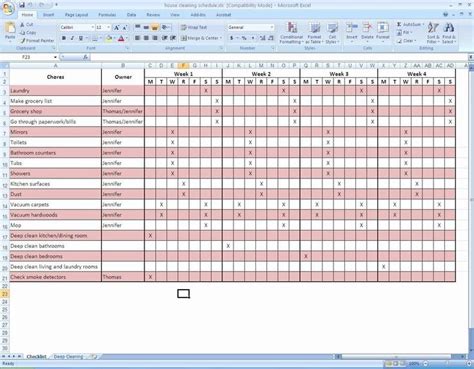474x369 pixels.
Task: Click the Format cells button
Action: point(383,33)
